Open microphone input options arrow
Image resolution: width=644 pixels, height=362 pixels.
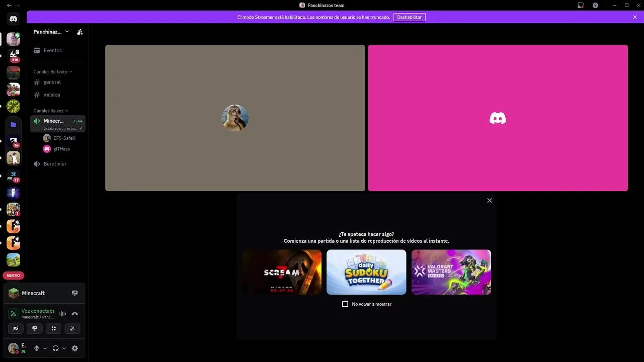tap(45, 348)
